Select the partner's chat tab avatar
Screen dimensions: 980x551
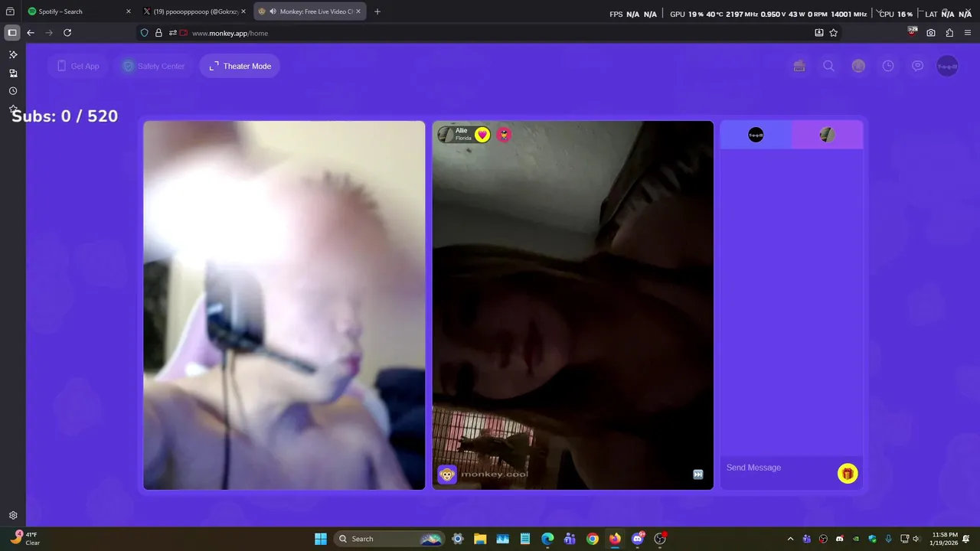[x=827, y=135]
